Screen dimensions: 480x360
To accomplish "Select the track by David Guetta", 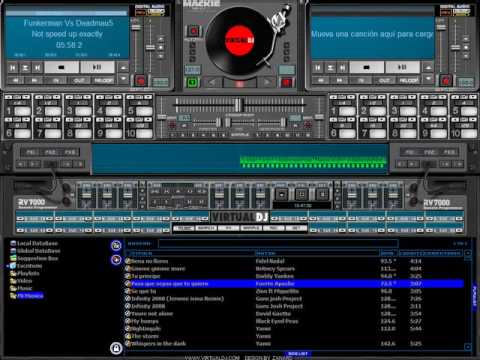I will click(x=294, y=314).
